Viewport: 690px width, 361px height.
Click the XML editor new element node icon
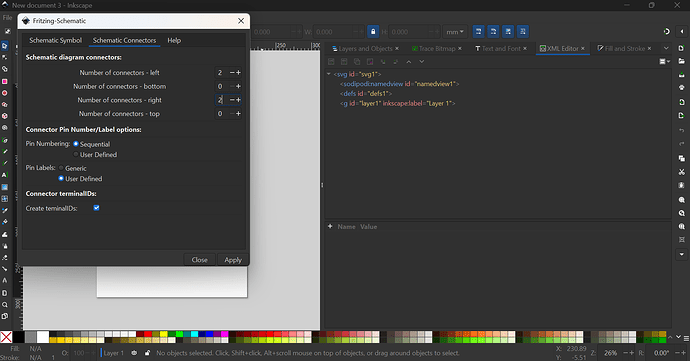tap(331, 62)
